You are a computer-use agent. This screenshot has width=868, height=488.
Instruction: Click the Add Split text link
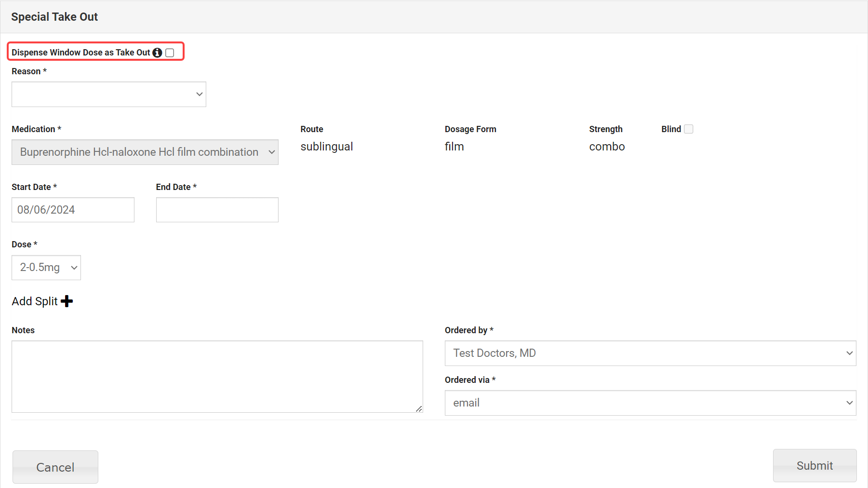pos(35,301)
